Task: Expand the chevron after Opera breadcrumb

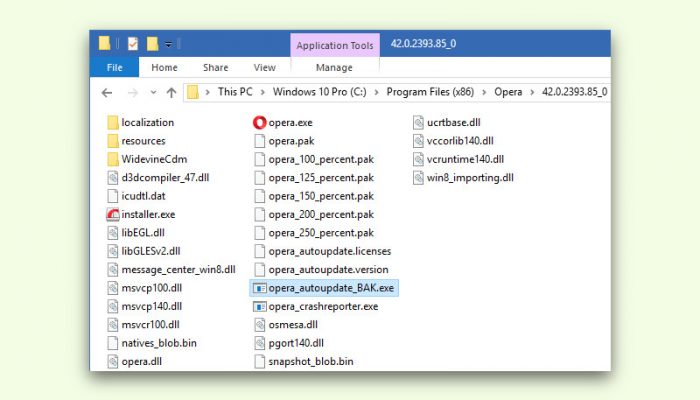Action: pyautogui.click(x=532, y=92)
